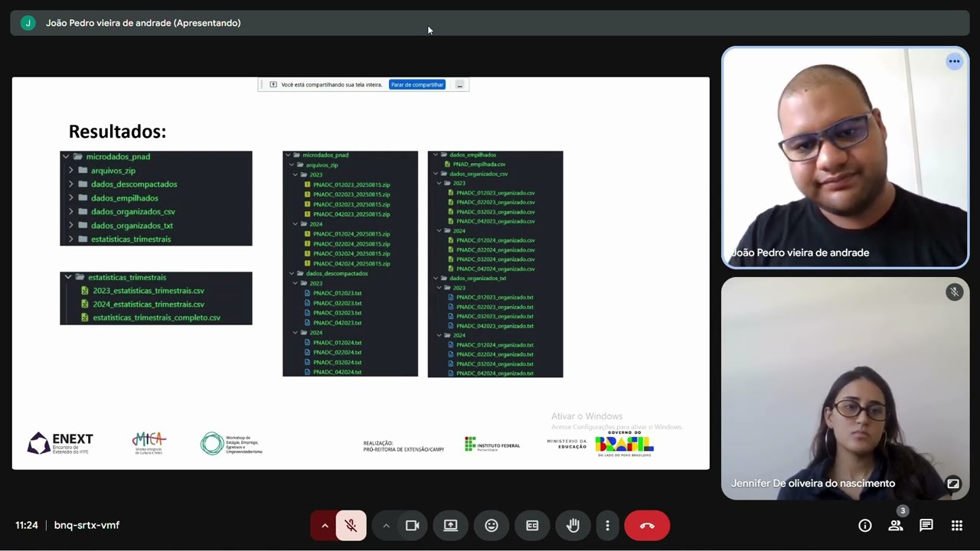980x551 pixels.
Task: Expand dados_organizados_csv chevron in the left folder list
Action: [71, 212]
